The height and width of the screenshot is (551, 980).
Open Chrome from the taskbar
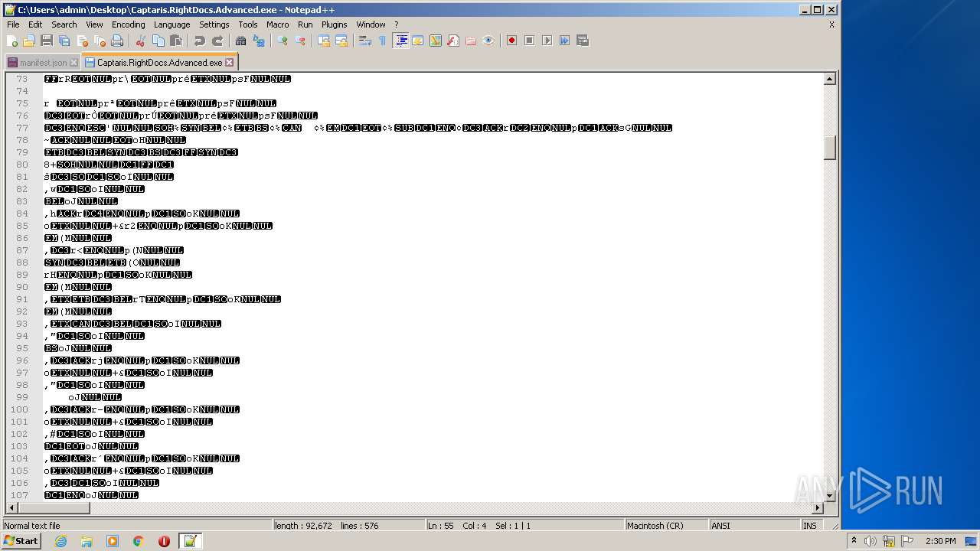point(139,541)
